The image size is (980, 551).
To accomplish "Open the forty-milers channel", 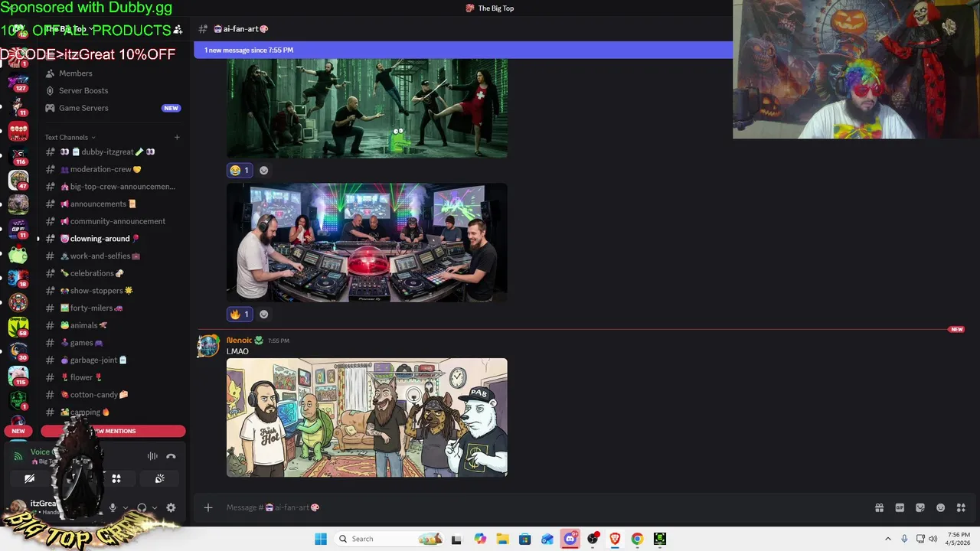I will tap(113, 308).
